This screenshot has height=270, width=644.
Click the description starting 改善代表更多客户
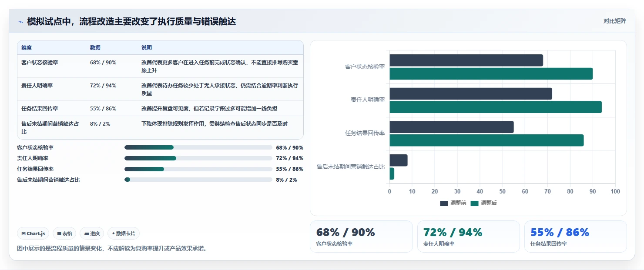pyautogui.click(x=220, y=66)
